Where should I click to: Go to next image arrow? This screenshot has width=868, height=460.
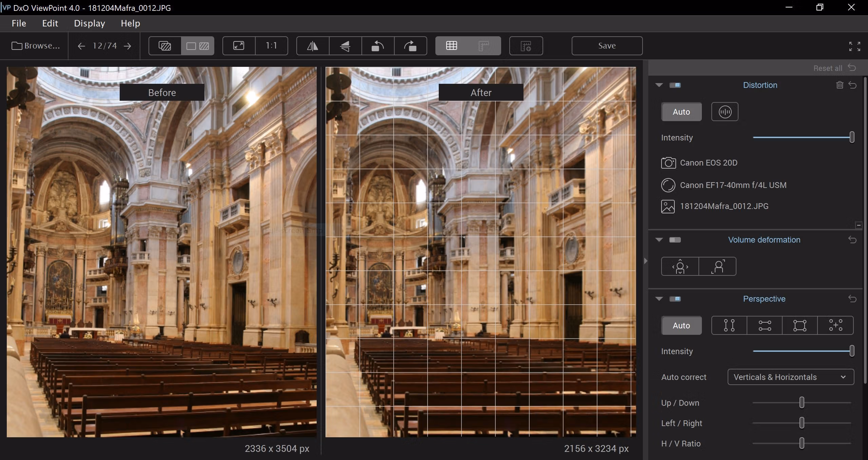coord(127,46)
